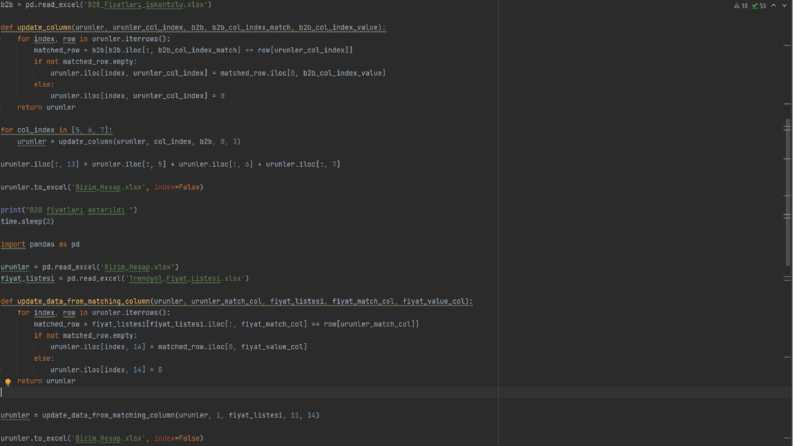
Task: Place cursor on the [5, 6, 7] list
Action: [x=90, y=130]
